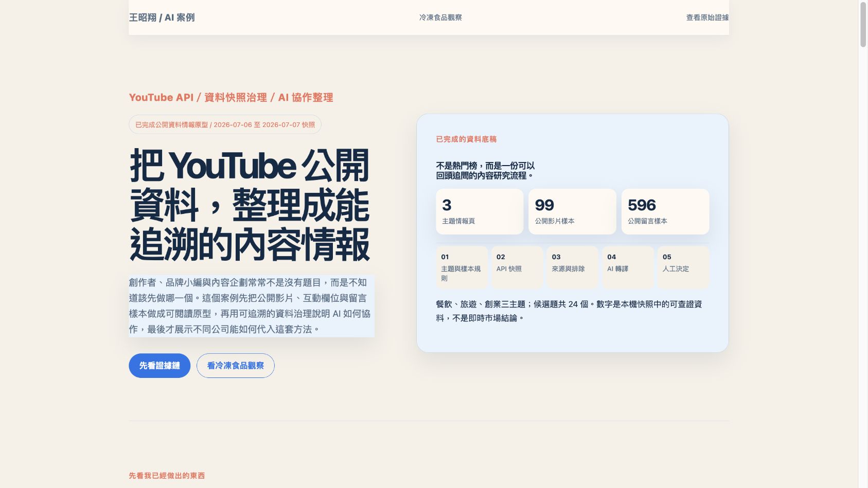This screenshot has width=868, height=488.
Task: Open 查看原始證據 in the header
Action: point(707,17)
